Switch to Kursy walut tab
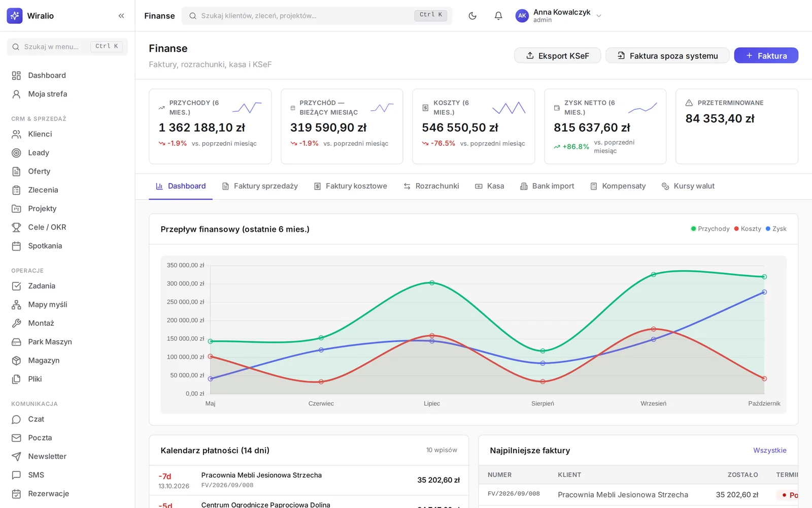 pyautogui.click(x=688, y=186)
